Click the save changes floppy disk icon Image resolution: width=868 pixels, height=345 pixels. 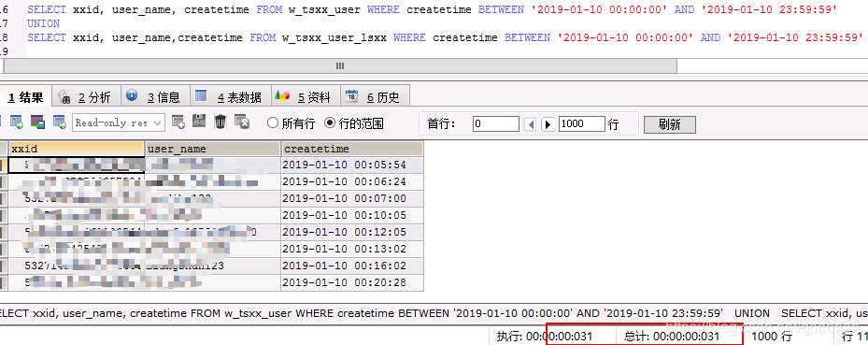tap(199, 122)
